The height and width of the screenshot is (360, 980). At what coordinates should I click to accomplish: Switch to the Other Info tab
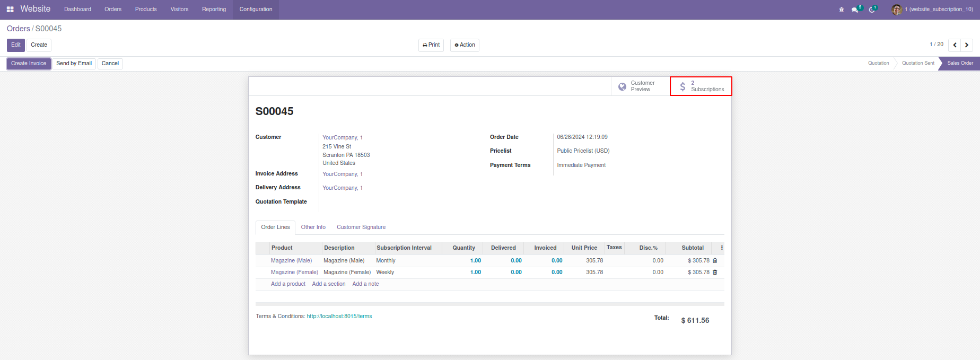point(313,227)
